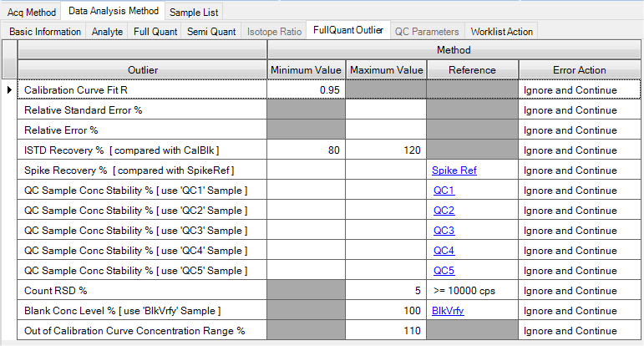Open Error Action dropdown for QC2 Sample row
The width and height of the screenshot is (644, 346).
580,211
